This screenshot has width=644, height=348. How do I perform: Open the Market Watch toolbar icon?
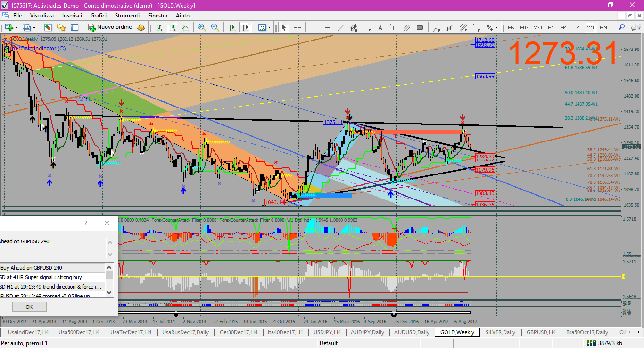coord(48,27)
